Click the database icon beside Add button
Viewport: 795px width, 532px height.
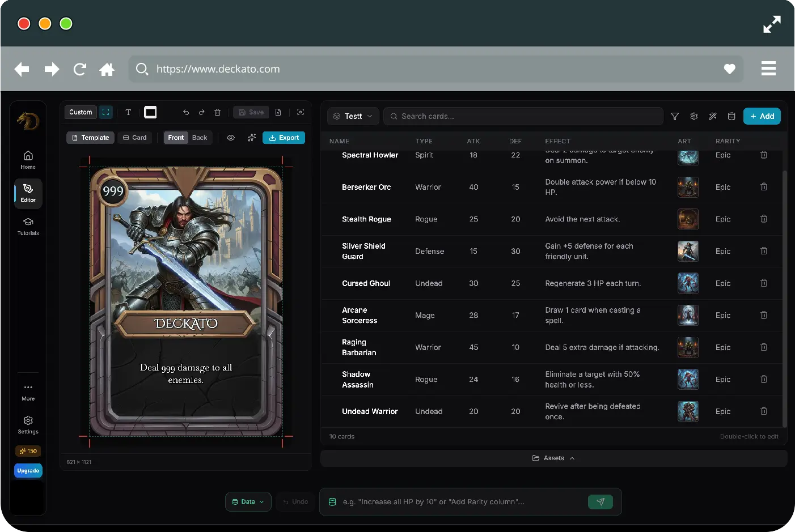click(731, 116)
